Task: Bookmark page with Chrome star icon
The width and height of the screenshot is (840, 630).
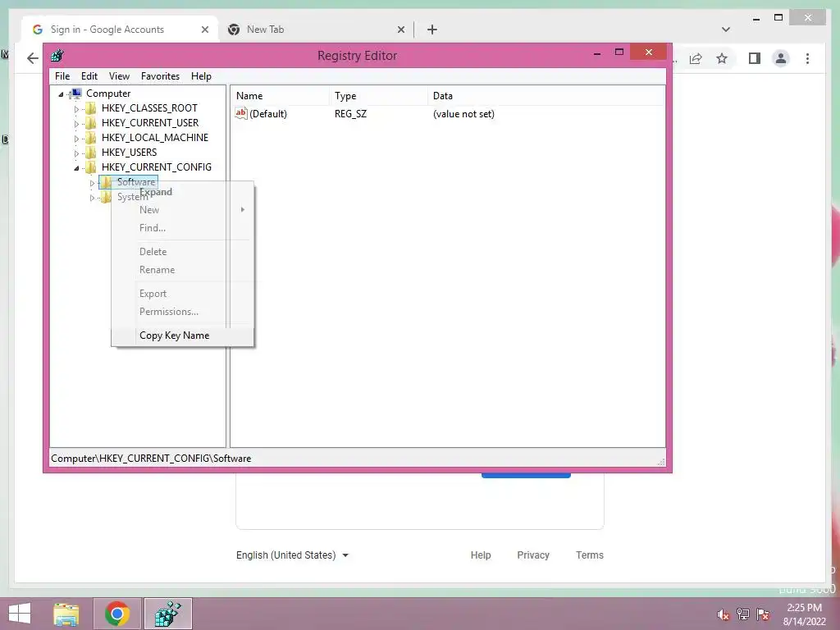Action: (722, 58)
